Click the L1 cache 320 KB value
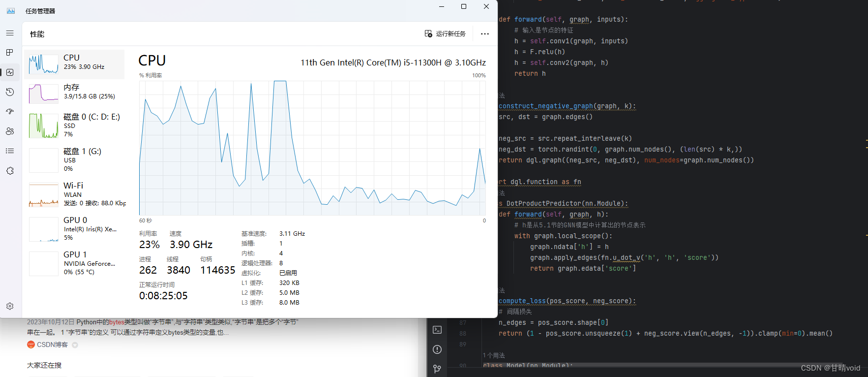This screenshot has height=377, width=868. coord(289,283)
